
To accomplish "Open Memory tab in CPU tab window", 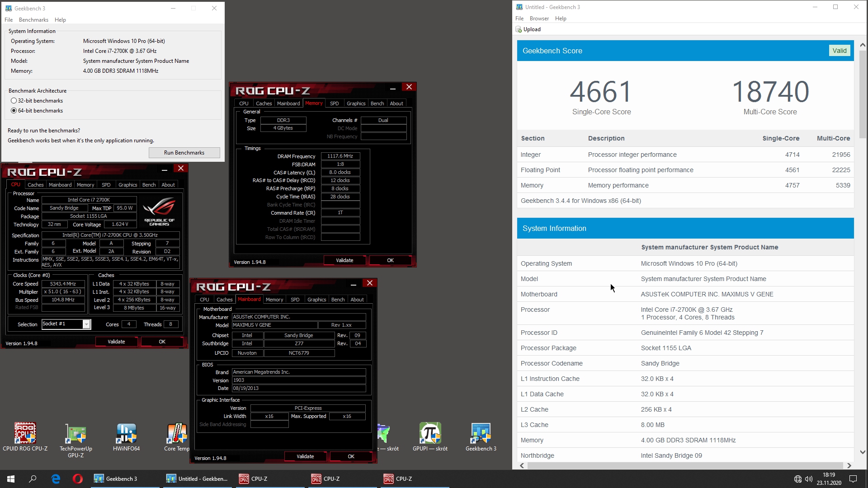I will 85,185.
